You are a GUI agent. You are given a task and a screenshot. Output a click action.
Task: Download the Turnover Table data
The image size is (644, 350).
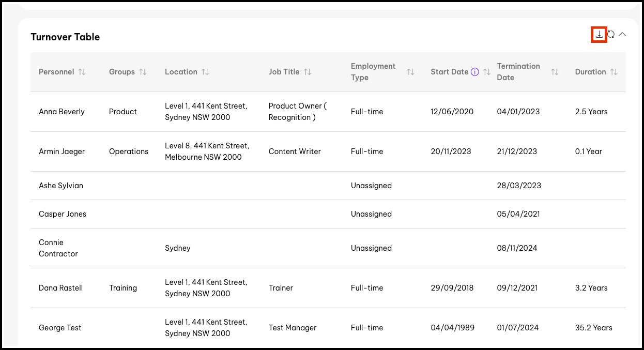[x=599, y=35]
